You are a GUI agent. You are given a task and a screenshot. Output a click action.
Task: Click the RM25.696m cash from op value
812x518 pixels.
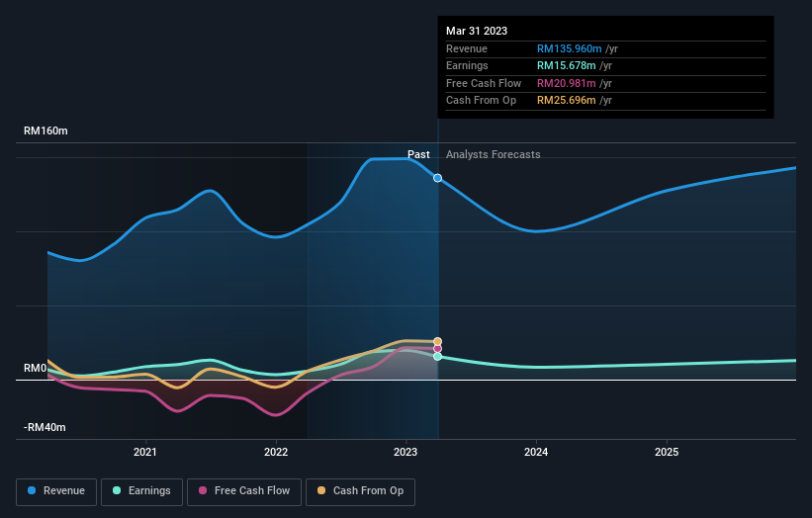point(566,101)
